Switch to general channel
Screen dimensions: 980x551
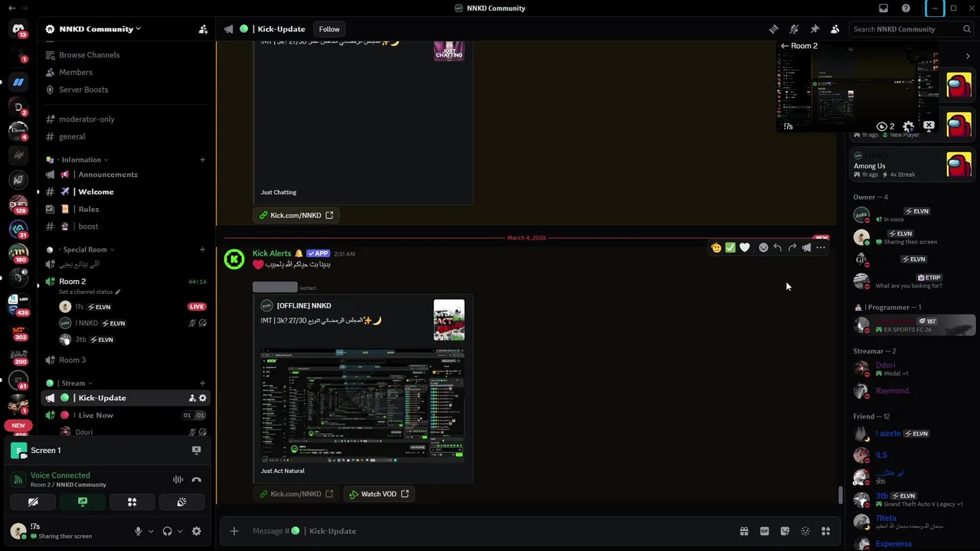(x=127, y=136)
